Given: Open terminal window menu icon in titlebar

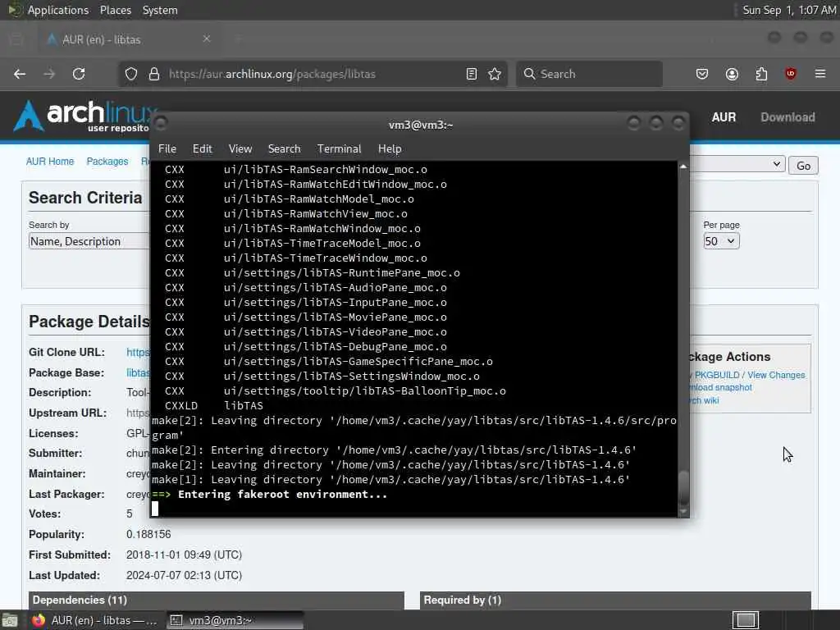Looking at the screenshot, I should pyautogui.click(x=161, y=124).
